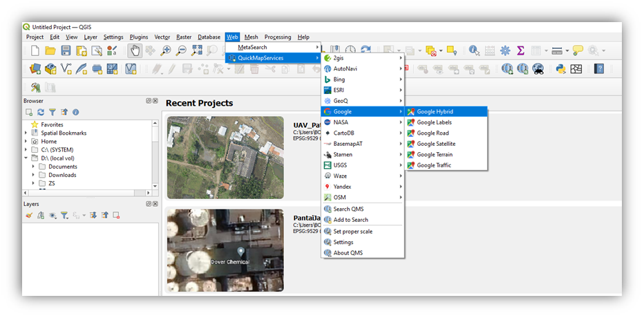
Task: Close the Browser panel
Action: tap(155, 101)
